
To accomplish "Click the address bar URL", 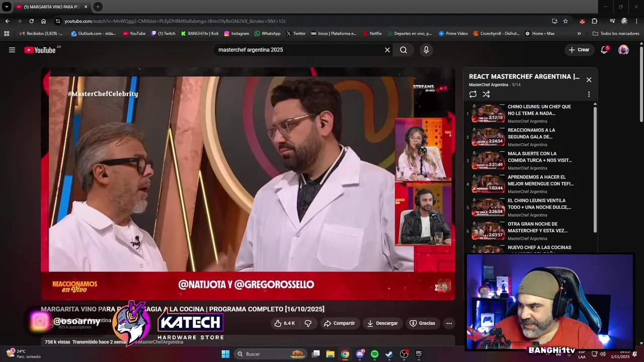I will pos(175,21).
